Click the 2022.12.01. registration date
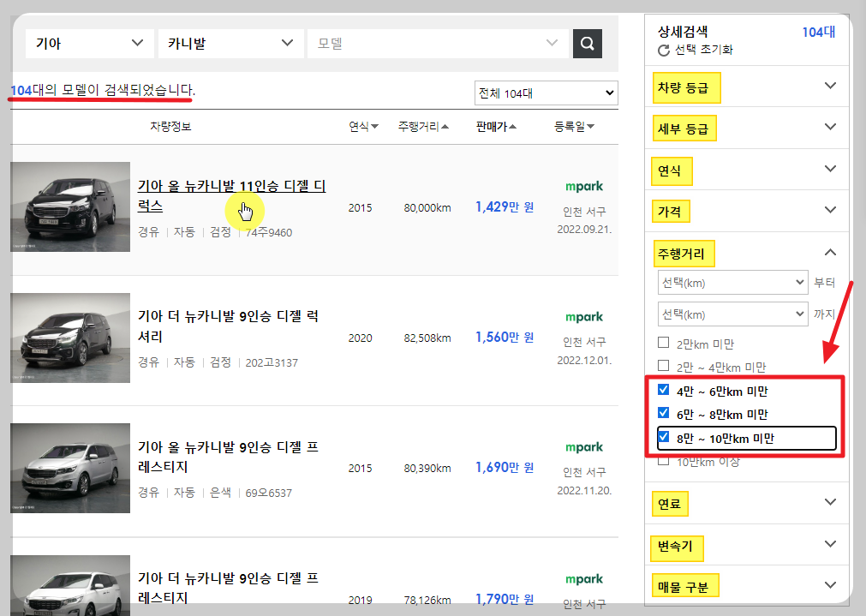Image resolution: width=866 pixels, height=616 pixels. click(x=584, y=360)
